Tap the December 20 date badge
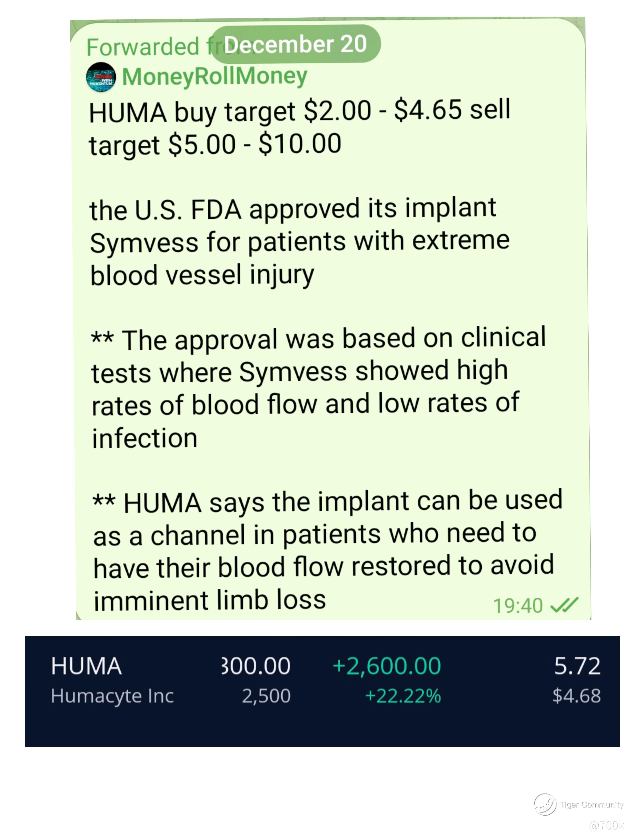The image size is (637, 840). (x=295, y=44)
